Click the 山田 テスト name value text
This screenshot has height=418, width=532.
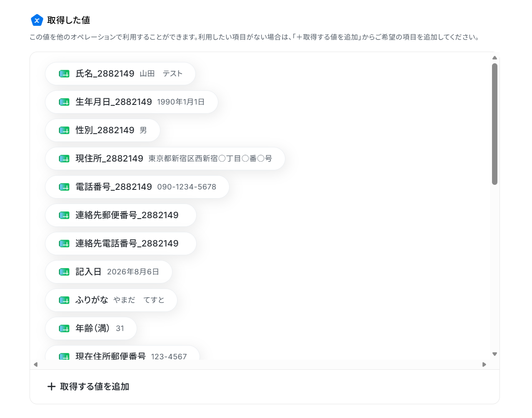click(161, 74)
